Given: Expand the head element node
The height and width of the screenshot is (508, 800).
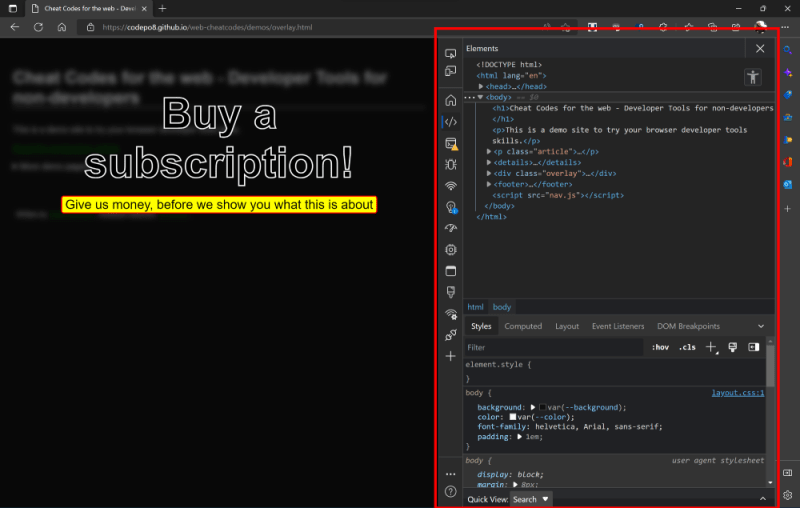Looking at the screenshot, I should [x=481, y=87].
